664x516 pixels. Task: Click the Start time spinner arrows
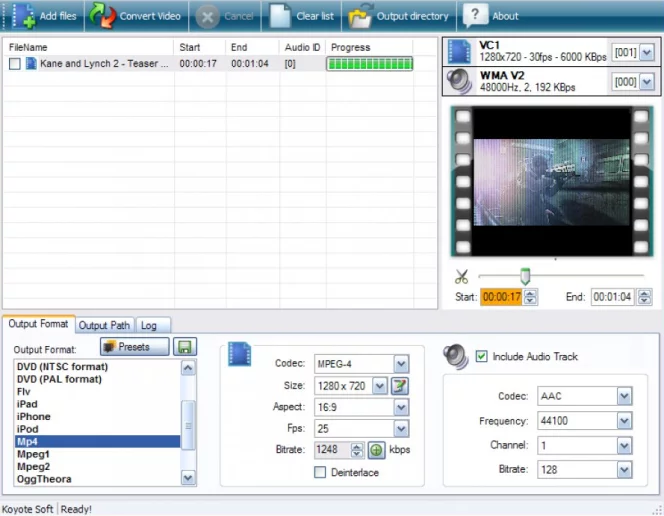tap(530, 297)
